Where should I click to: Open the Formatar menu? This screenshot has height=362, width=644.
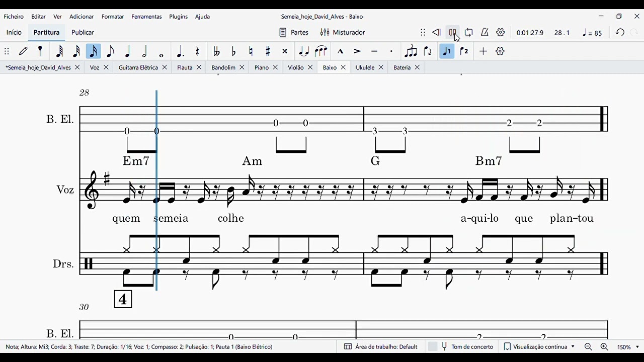[x=113, y=17]
